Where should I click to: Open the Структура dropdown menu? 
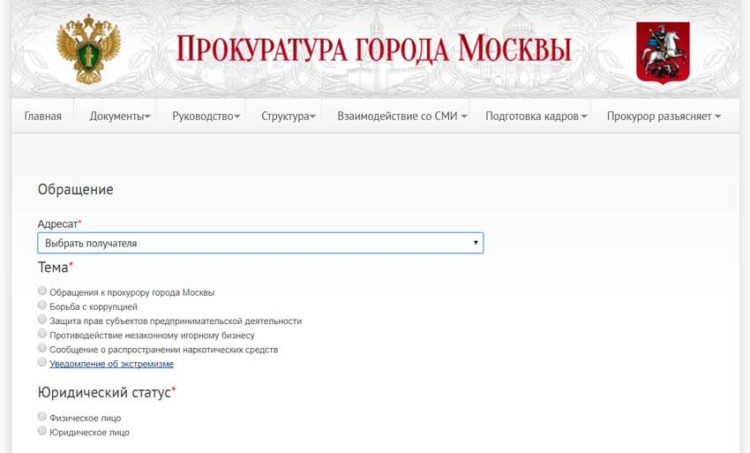pos(288,116)
